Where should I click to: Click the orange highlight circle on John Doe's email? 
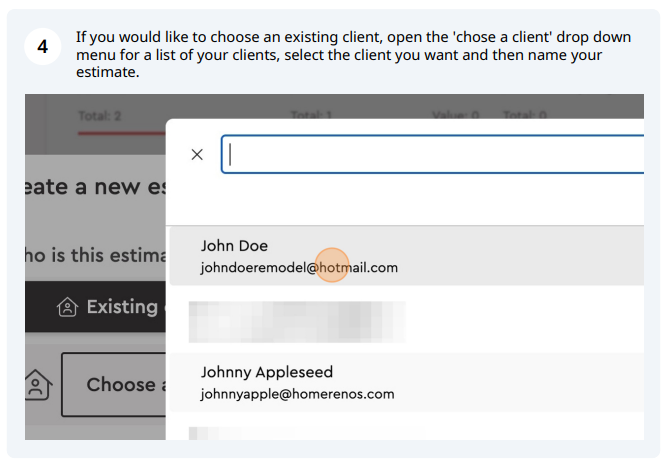332,265
